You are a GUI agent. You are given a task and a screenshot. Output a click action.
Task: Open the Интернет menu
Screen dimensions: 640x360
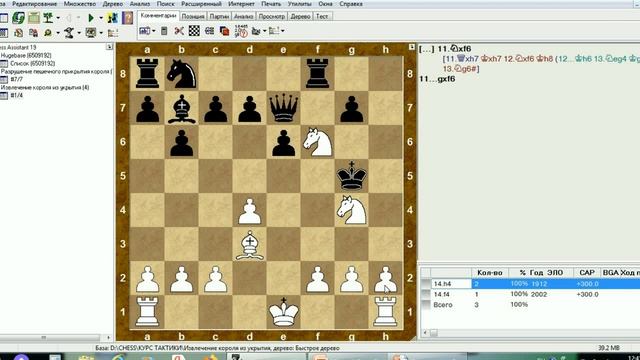(x=241, y=4)
